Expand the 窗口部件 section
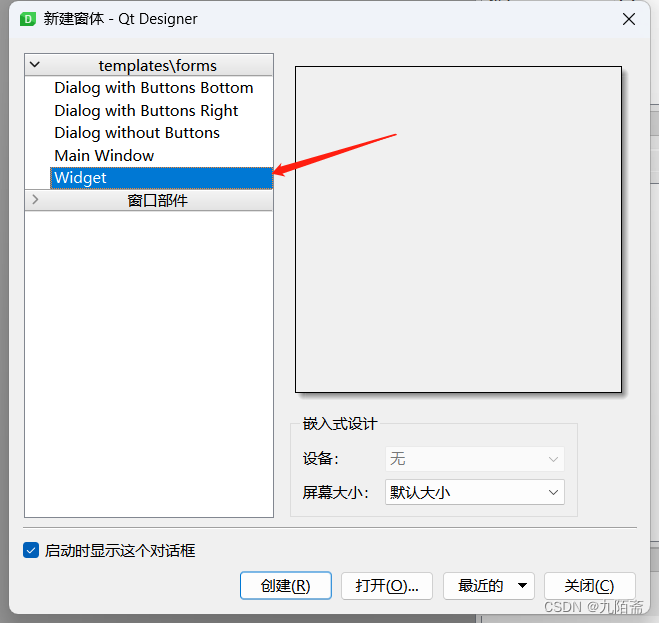 click(35, 200)
